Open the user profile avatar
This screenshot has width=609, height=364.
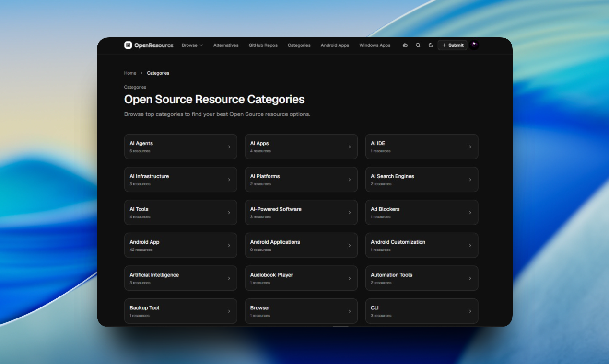point(474,45)
